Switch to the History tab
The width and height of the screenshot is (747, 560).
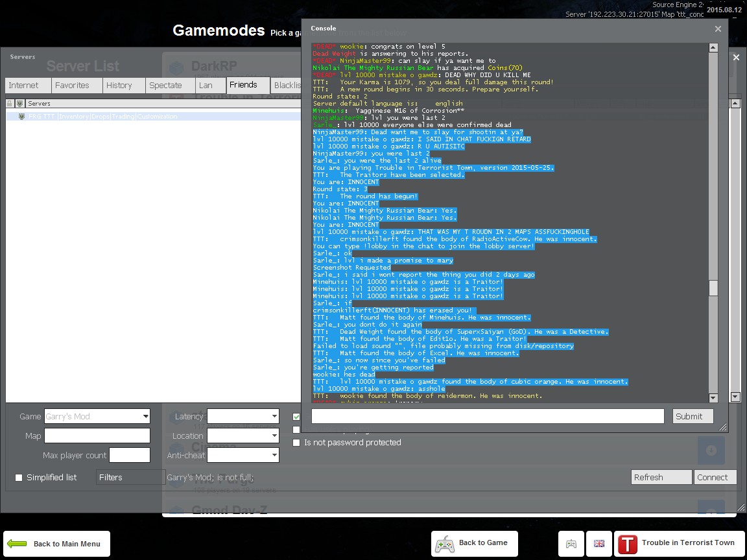[123, 86]
